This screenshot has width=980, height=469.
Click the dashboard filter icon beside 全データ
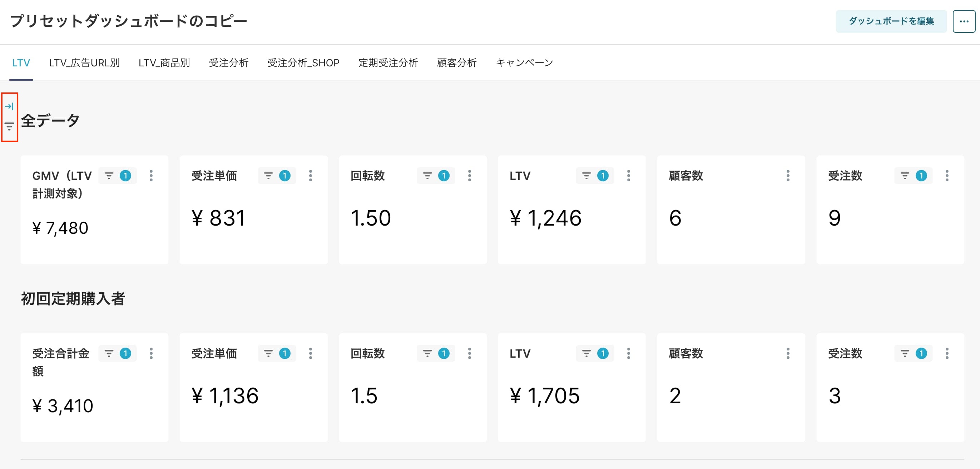coord(9,126)
